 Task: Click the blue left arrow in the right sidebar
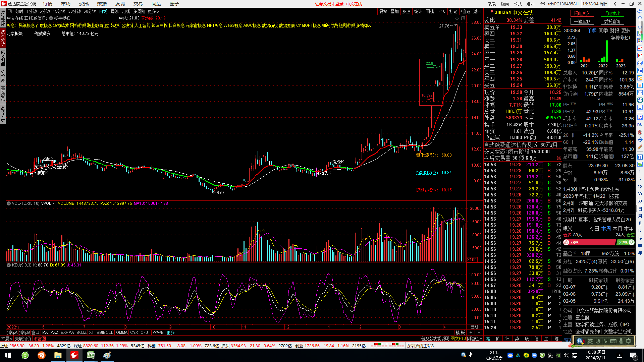tap(640, 12)
